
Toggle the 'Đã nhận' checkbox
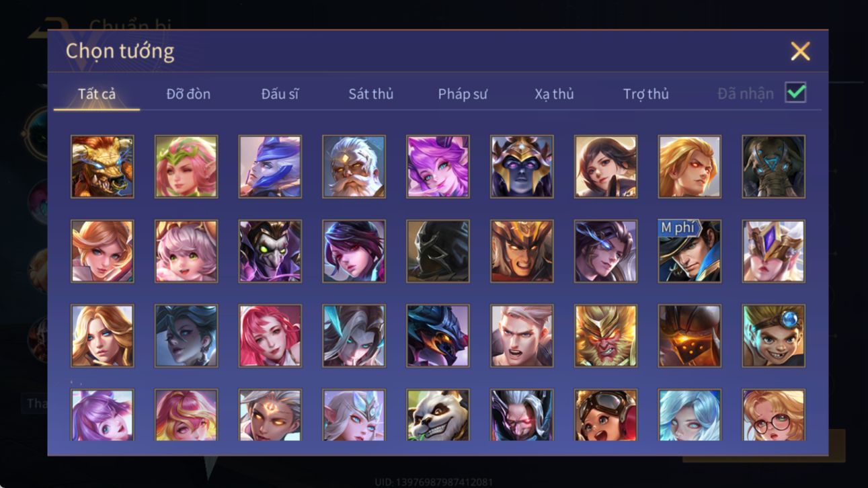(x=795, y=93)
